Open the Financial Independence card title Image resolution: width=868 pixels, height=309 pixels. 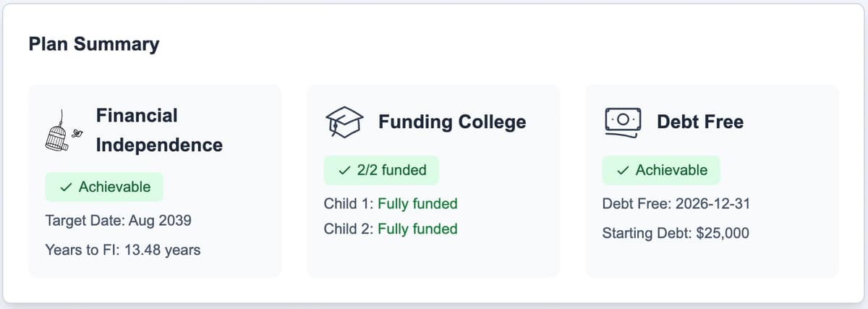[x=158, y=130]
